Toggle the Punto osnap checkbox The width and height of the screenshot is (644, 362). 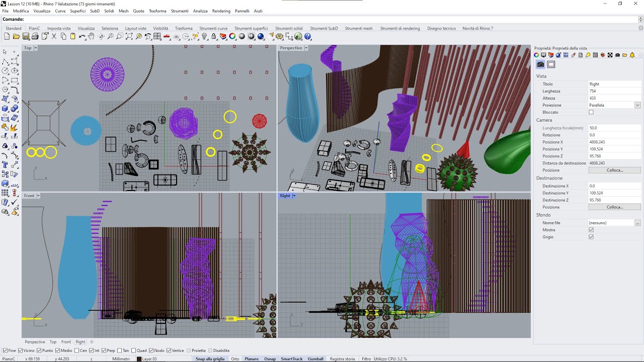coord(39,350)
